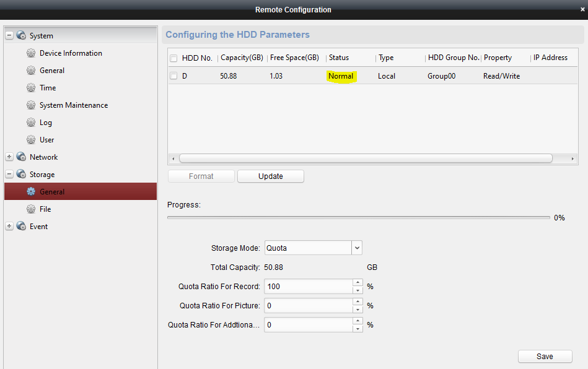The height and width of the screenshot is (369, 588).
Task: Click the gear icon beside Device Information
Action: pos(31,53)
